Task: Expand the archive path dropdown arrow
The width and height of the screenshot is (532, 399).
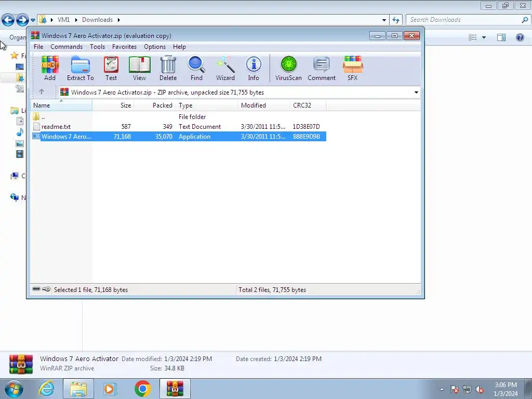Action: tap(416, 92)
